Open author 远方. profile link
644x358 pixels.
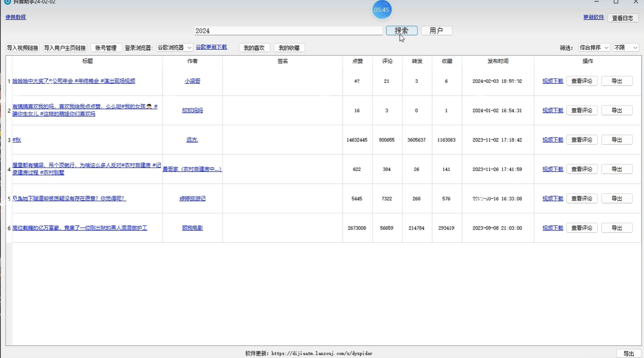tap(192, 140)
